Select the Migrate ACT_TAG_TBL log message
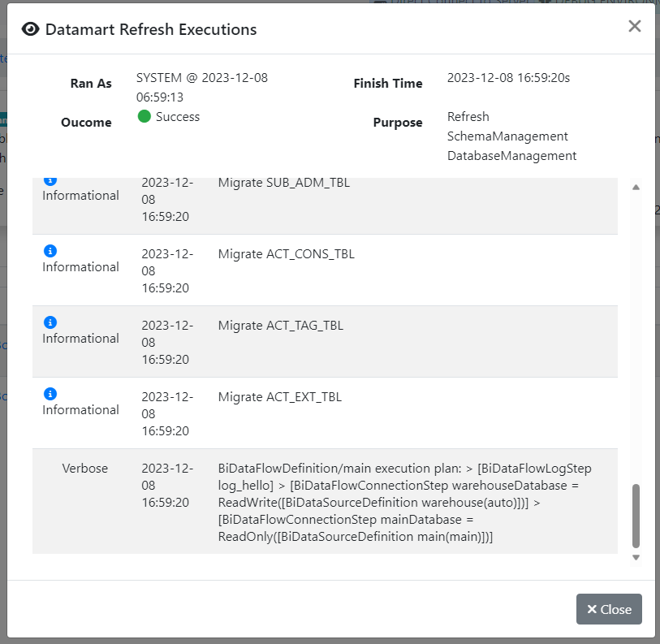Image resolution: width=660 pixels, height=644 pixels. [280, 326]
